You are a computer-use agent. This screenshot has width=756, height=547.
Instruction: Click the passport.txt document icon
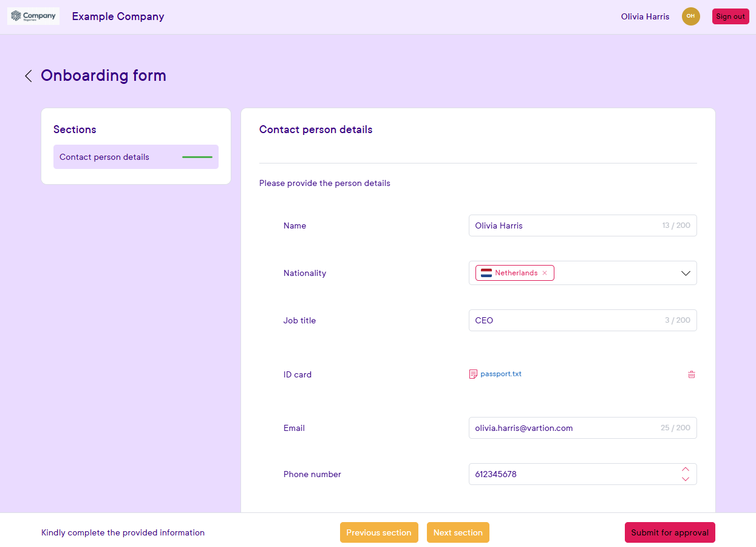(x=473, y=374)
